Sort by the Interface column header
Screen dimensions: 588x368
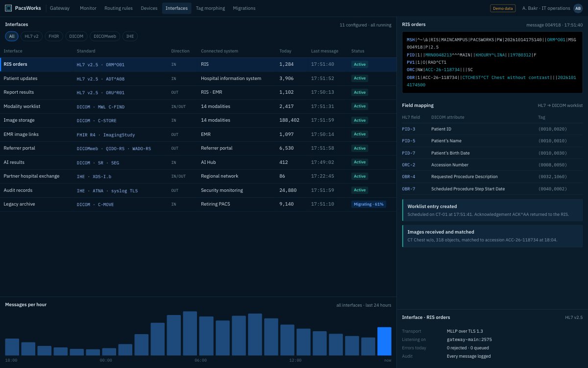(x=13, y=51)
